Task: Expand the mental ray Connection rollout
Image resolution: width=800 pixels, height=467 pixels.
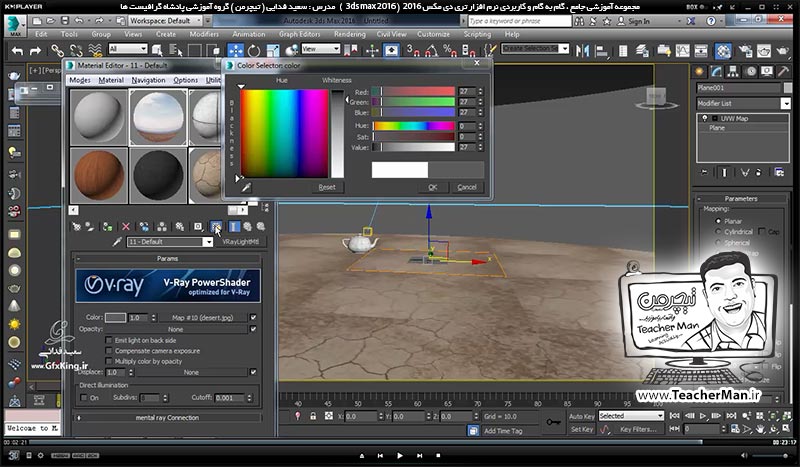Action: tap(167, 417)
